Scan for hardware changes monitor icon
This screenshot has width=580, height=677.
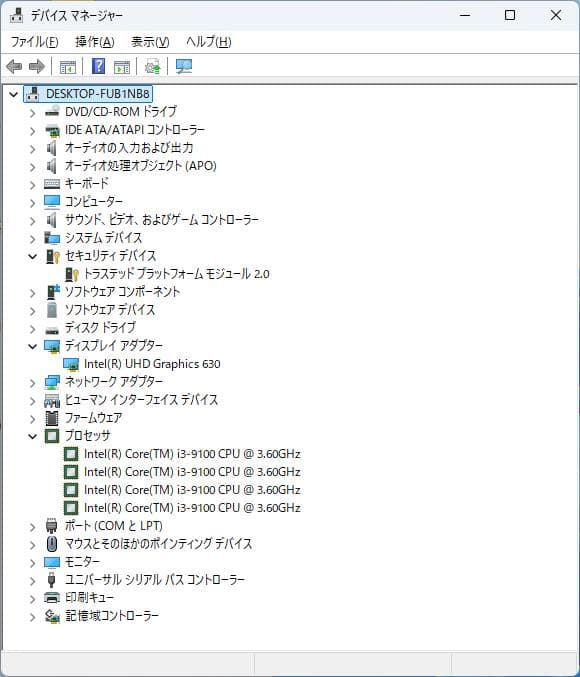click(184, 66)
